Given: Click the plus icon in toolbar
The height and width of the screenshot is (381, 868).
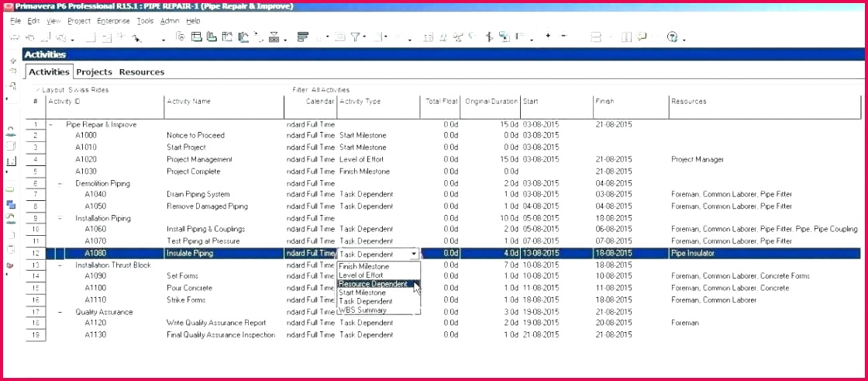Looking at the screenshot, I should pos(548,36).
